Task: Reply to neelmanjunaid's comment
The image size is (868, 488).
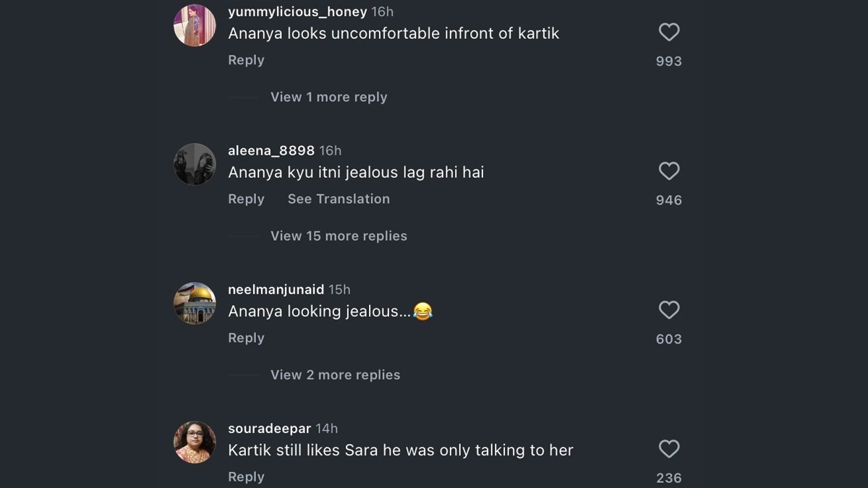Action: pos(246,338)
